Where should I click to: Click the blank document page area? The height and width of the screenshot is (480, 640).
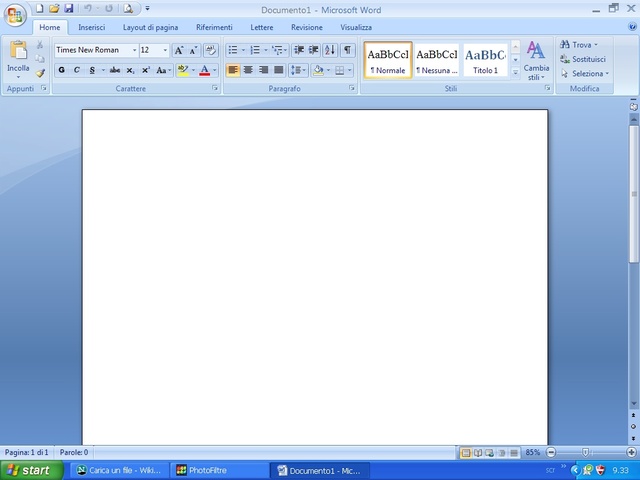tap(315, 278)
